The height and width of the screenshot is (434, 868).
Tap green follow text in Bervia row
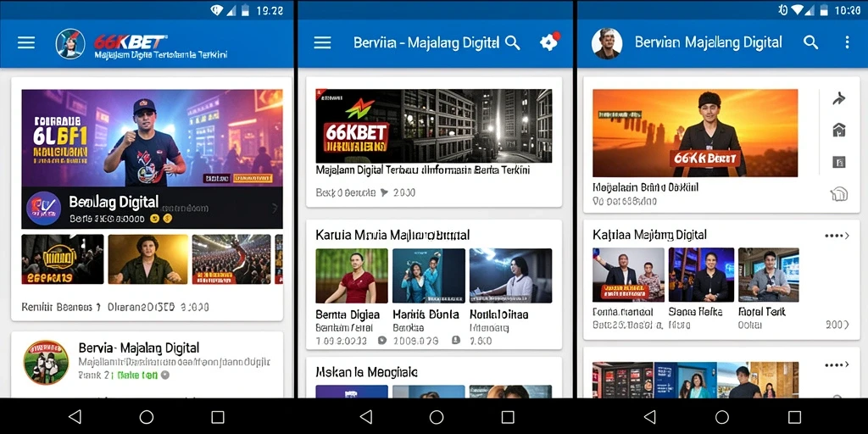click(x=136, y=375)
